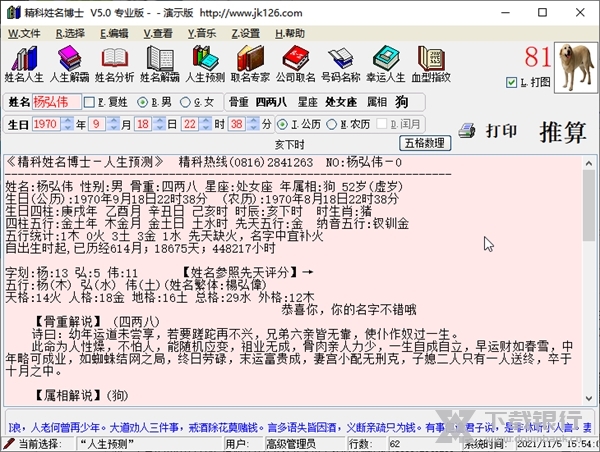Screen dimensions: 600x452
Task: Click the 62 row count value
Action: 395,444
